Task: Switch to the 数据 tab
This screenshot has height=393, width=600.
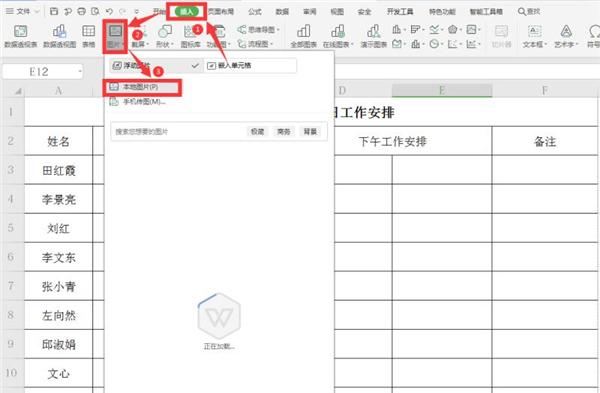Action: pyautogui.click(x=282, y=11)
